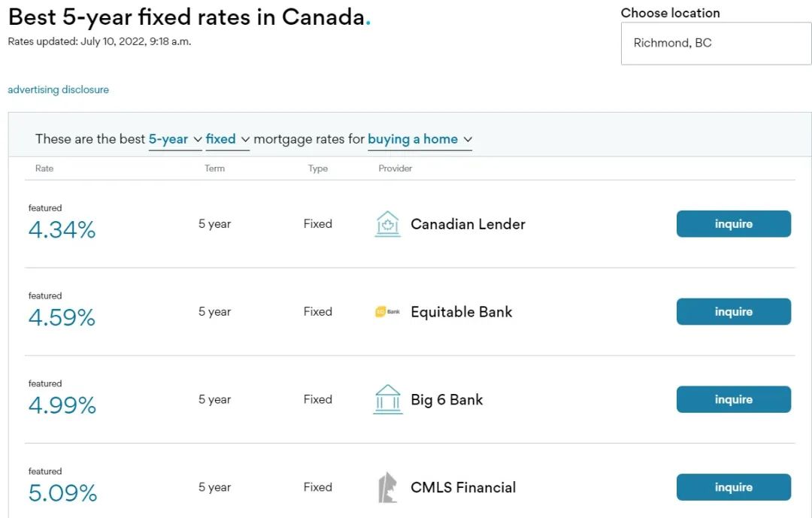Viewport: 812px width, 518px height.
Task: Open the 5-year term dropdown
Action: click(175, 139)
